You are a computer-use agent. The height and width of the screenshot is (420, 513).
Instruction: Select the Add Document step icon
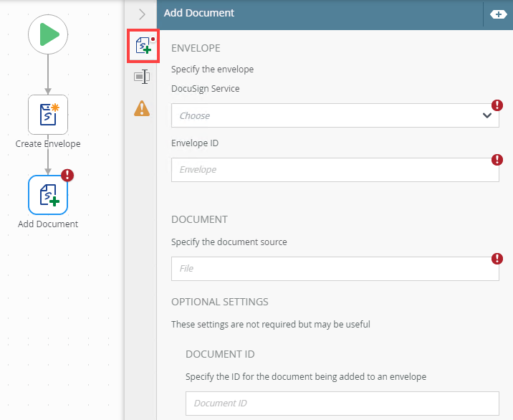coord(48,194)
